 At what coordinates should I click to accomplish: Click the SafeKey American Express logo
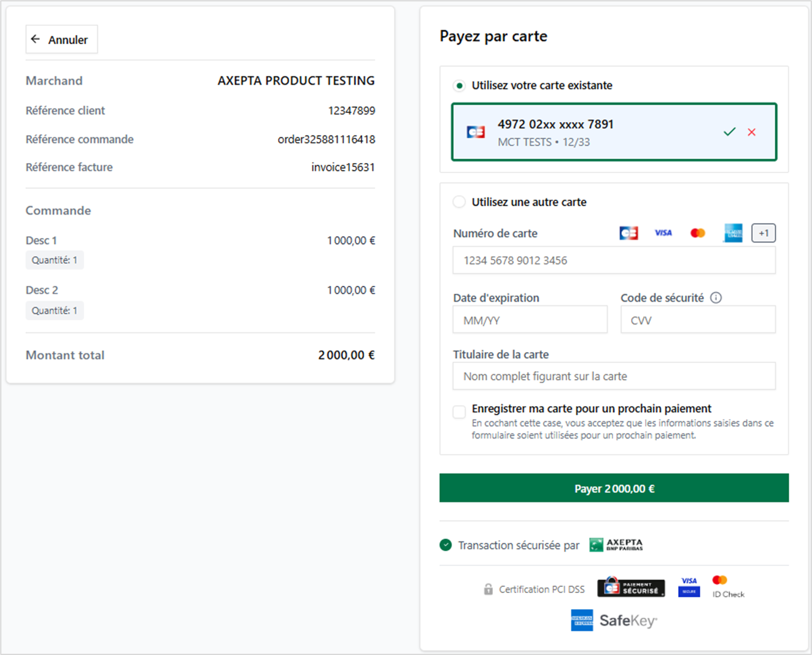[x=614, y=621]
